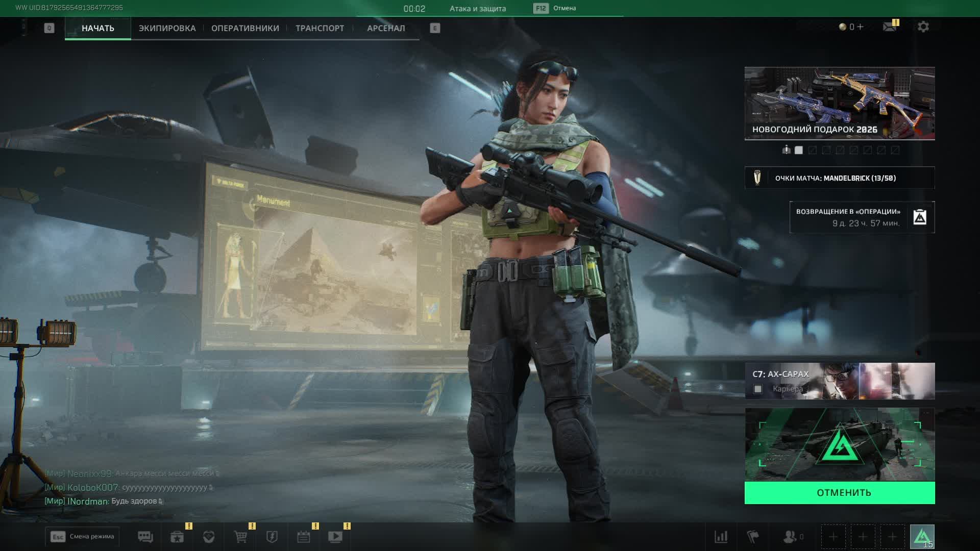Open first empty squad invite slot

point(833,537)
